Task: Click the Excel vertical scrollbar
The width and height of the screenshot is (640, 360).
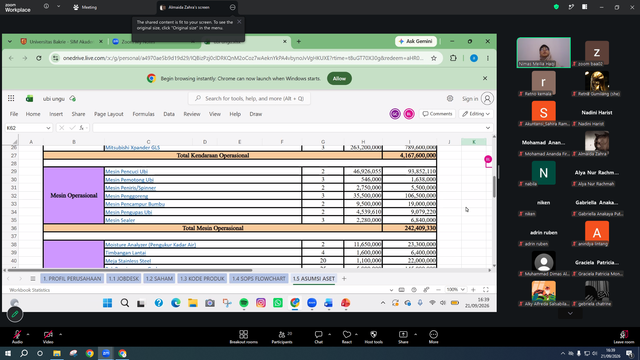Action: pyautogui.click(x=494, y=187)
